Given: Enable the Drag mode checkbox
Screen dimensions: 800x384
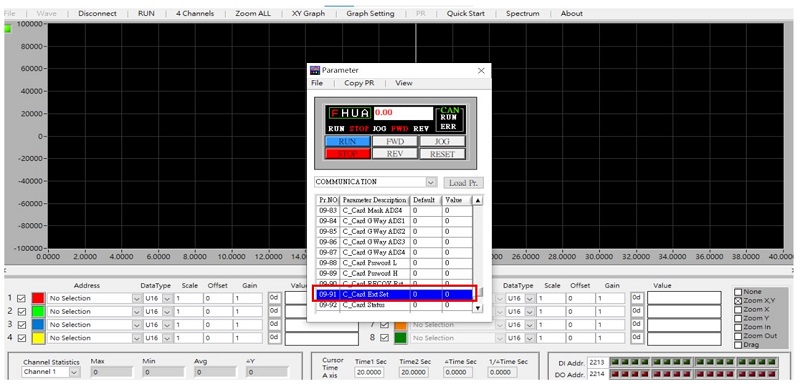Looking at the screenshot, I should pyautogui.click(x=738, y=345).
